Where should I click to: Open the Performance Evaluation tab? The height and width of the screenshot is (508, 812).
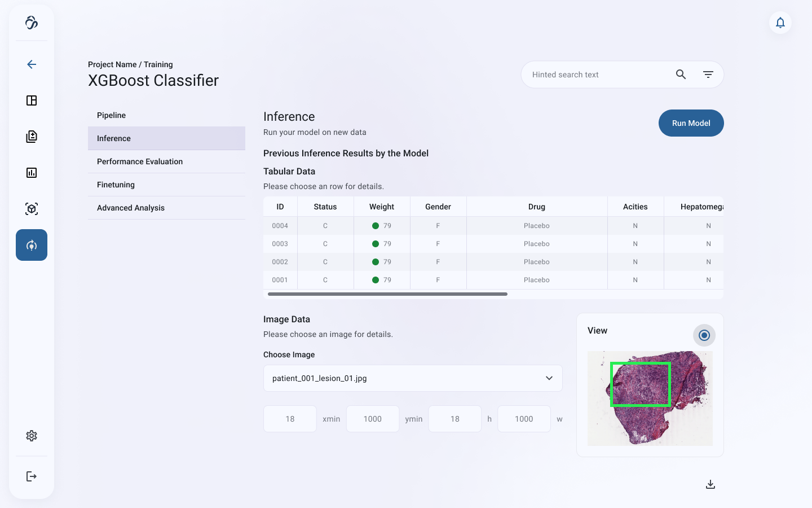166,161
